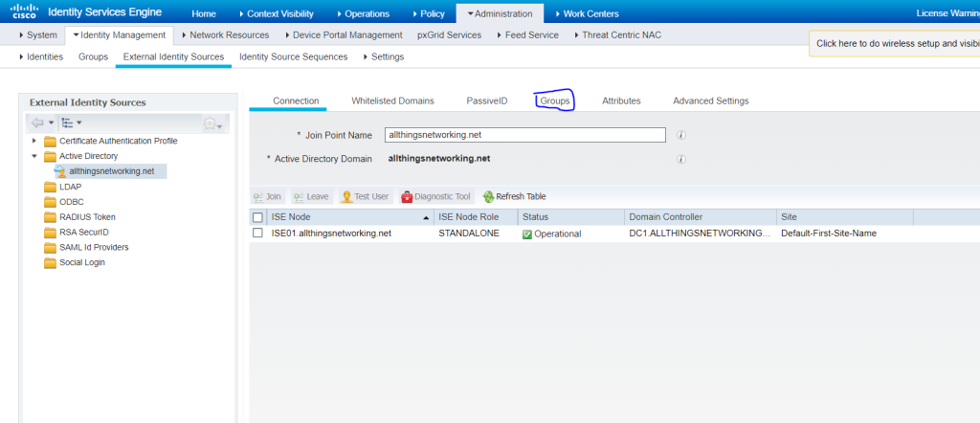The height and width of the screenshot is (423, 980).
Task: Click the Default-First-Site-Name cell
Action: click(x=829, y=234)
